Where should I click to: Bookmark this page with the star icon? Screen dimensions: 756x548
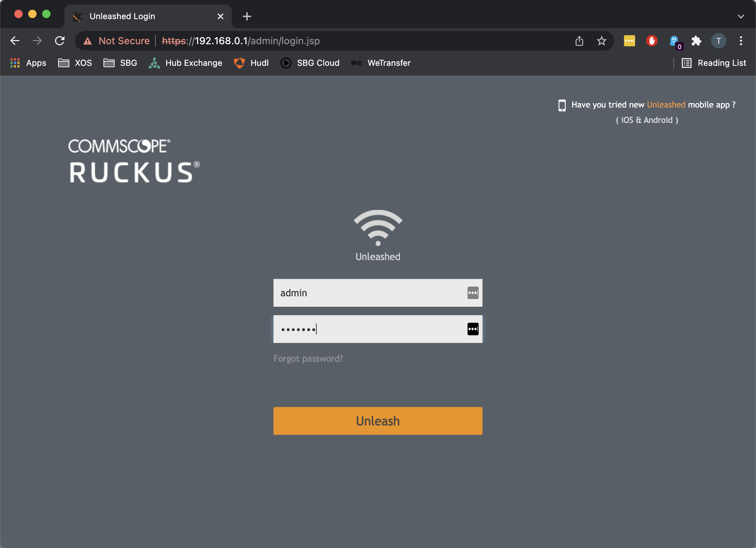(x=602, y=41)
